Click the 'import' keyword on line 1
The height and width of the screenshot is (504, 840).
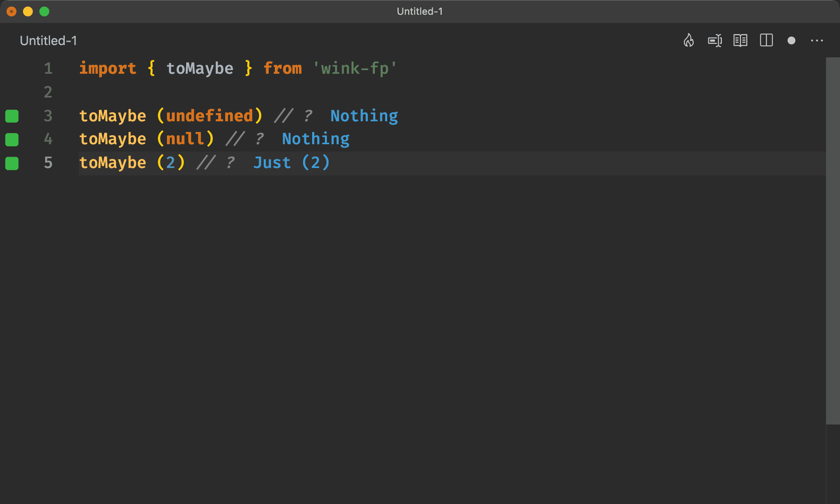(x=108, y=68)
